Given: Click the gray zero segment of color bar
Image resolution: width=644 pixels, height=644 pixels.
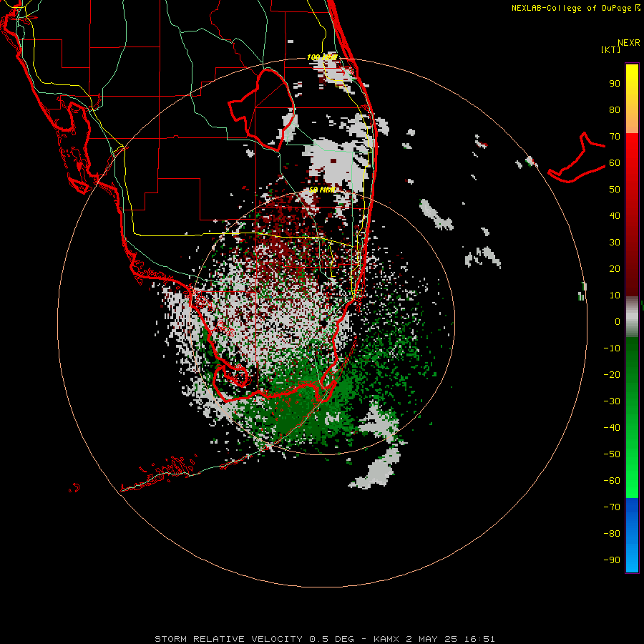Looking at the screenshot, I should pos(632,317).
